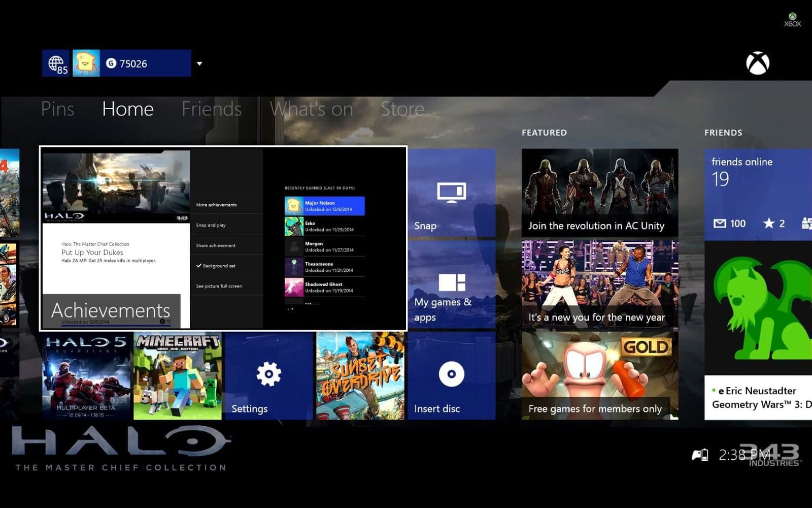The image size is (812, 508).
Task: Expand the profile dropdown arrow
Action: pyautogui.click(x=199, y=63)
